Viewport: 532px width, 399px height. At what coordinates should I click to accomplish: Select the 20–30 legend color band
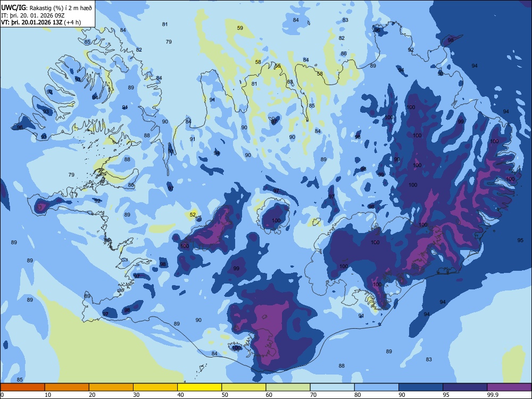coord(111,387)
